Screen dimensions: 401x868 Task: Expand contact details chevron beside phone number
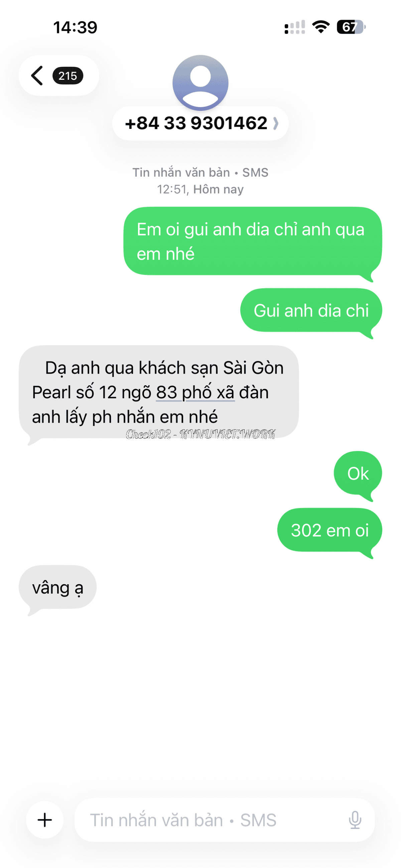tap(276, 123)
